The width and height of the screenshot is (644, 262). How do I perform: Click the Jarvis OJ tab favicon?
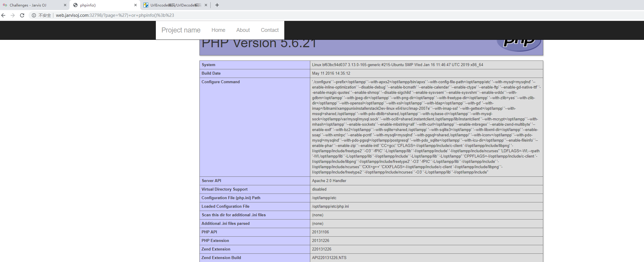tap(5, 5)
